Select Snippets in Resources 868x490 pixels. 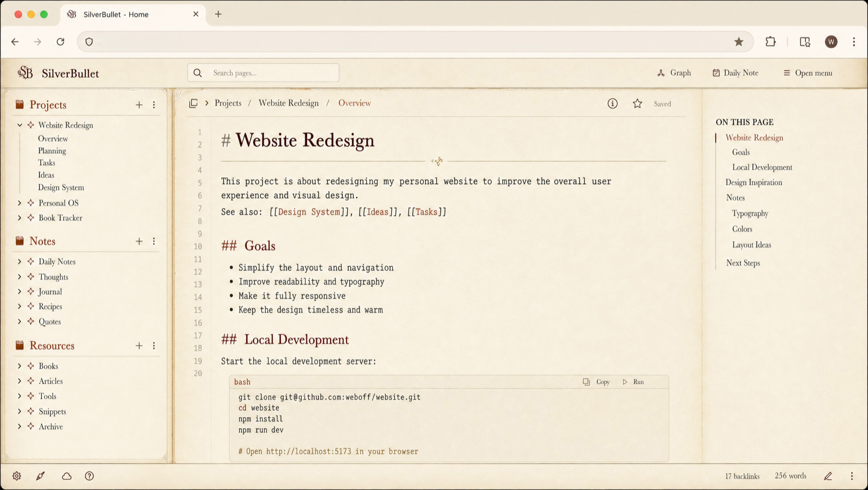click(52, 411)
